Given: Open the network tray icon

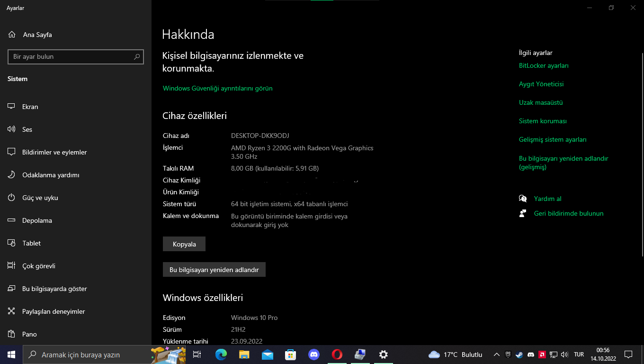Looking at the screenshot, I should (553, 355).
